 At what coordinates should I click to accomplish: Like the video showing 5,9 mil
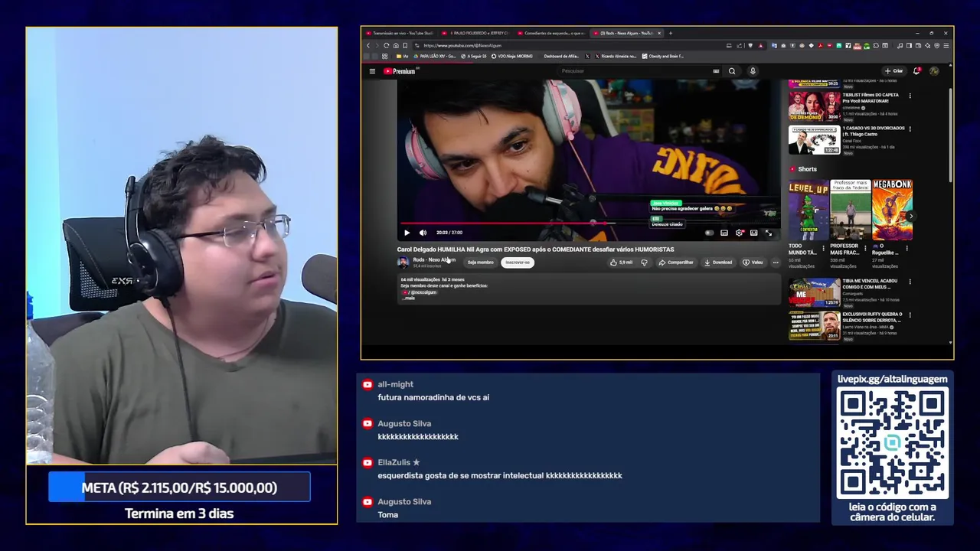(622, 262)
